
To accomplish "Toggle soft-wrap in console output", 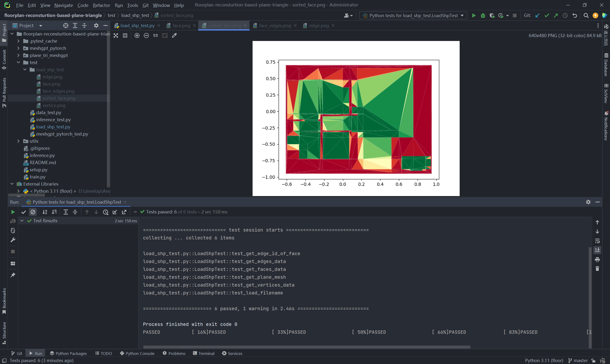I will click(x=597, y=241).
